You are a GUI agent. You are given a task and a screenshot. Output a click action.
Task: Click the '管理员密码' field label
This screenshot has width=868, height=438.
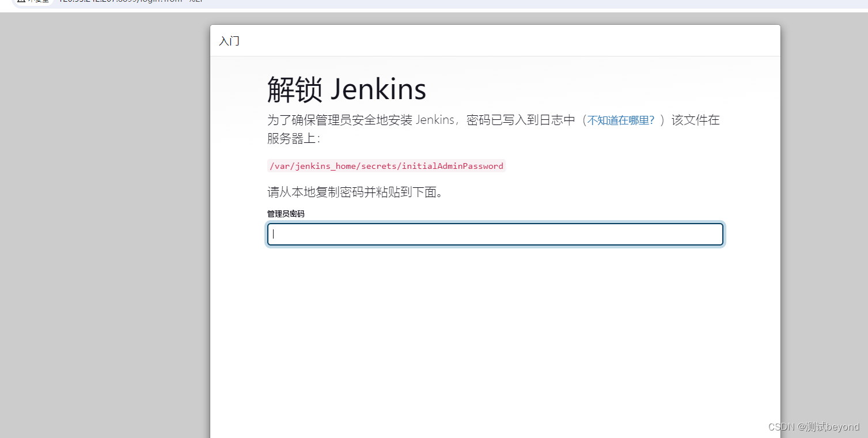pos(286,214)
